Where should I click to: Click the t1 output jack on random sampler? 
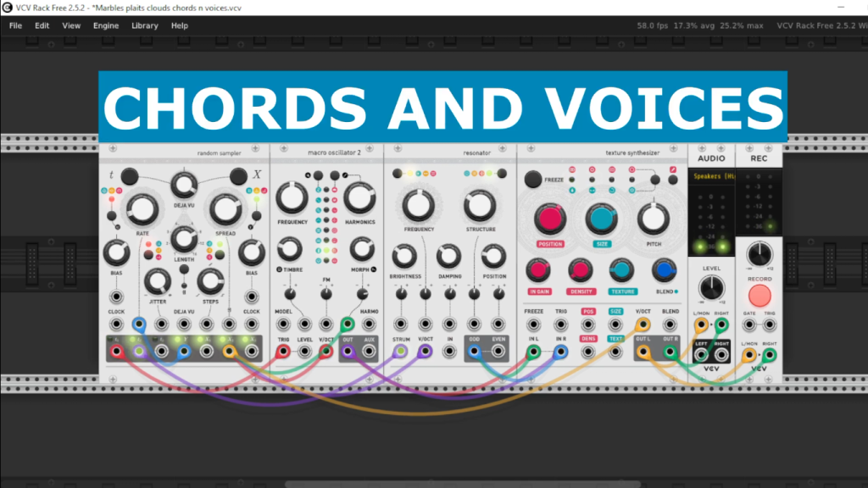[x=116, y=351]
